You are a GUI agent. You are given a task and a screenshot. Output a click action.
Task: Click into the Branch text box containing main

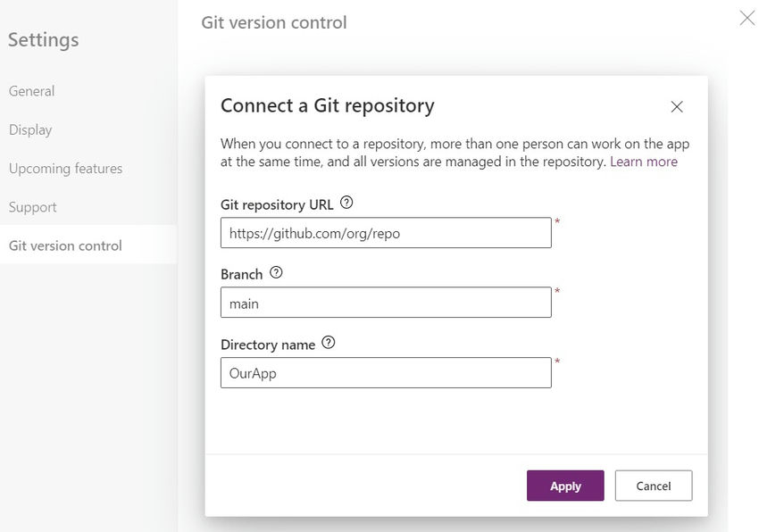386,303
